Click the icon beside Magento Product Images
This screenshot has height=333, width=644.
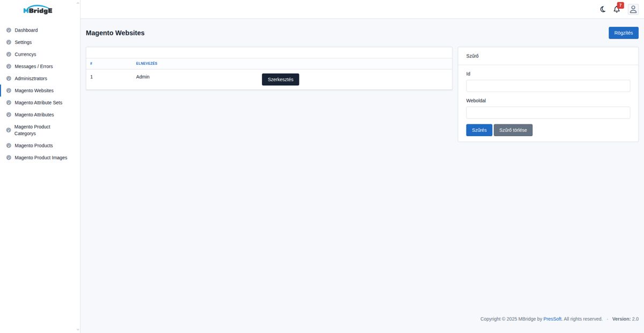click(9, 158)
